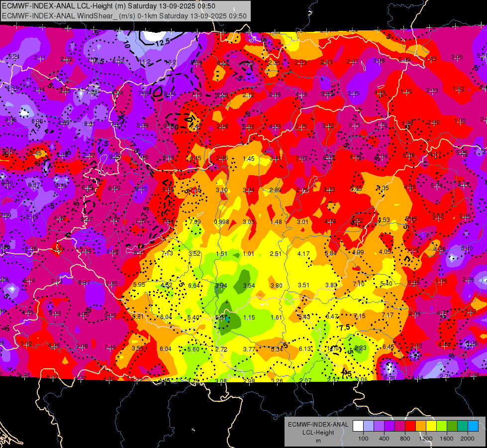Click the wind shear value 5.39
The height and width of the screenshot is (448, 487).
tap(143, 125)
